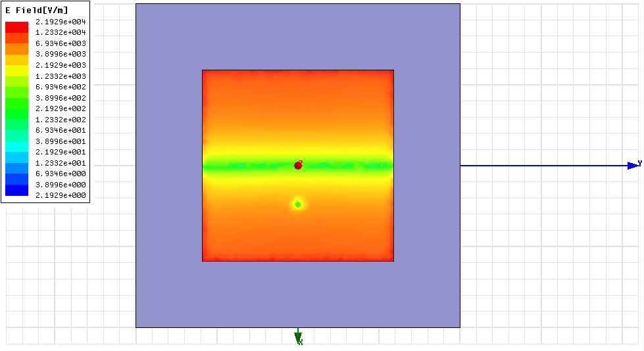Pick the darkest blue bottom legend swatch
The height and width of the screenshot is (351, 644).
[17, 190]
